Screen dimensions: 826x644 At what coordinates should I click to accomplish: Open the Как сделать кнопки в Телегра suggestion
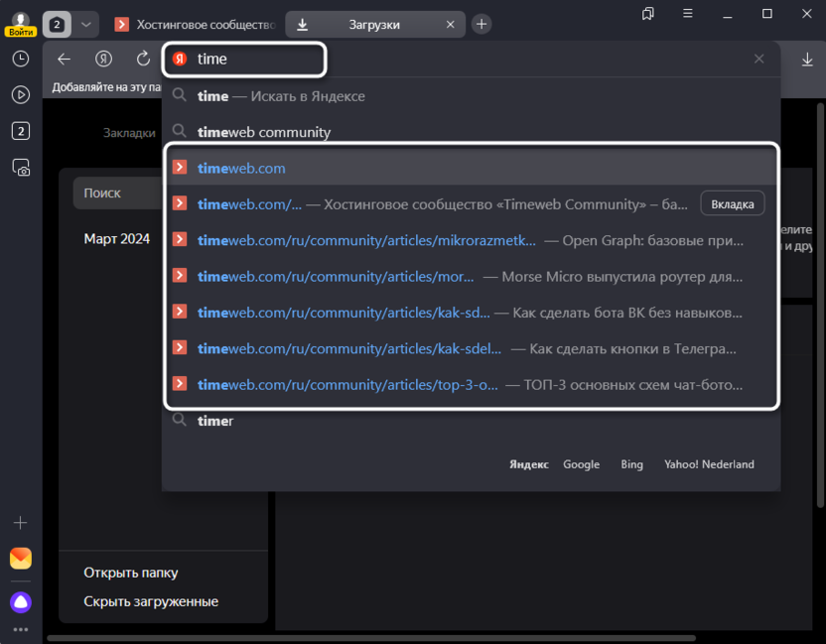click(471, 348)
